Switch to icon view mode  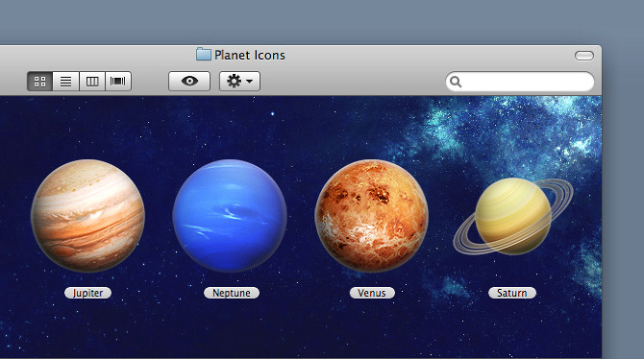click(x=39, y=82)
